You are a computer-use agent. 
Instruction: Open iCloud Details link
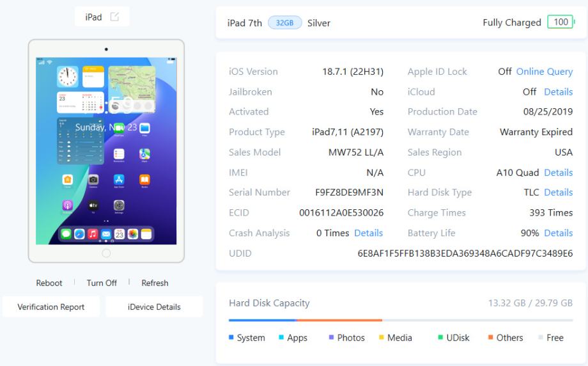tap(558, 91)
